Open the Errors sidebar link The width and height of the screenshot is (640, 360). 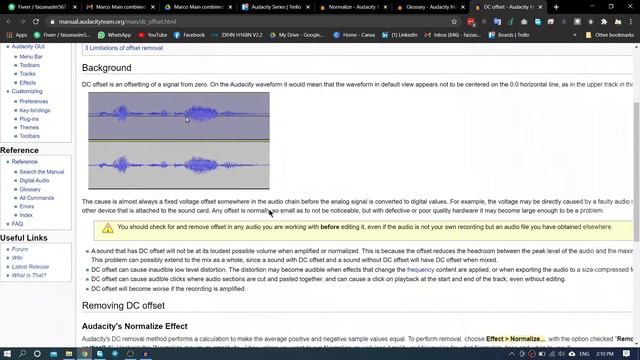coord(27,207)
